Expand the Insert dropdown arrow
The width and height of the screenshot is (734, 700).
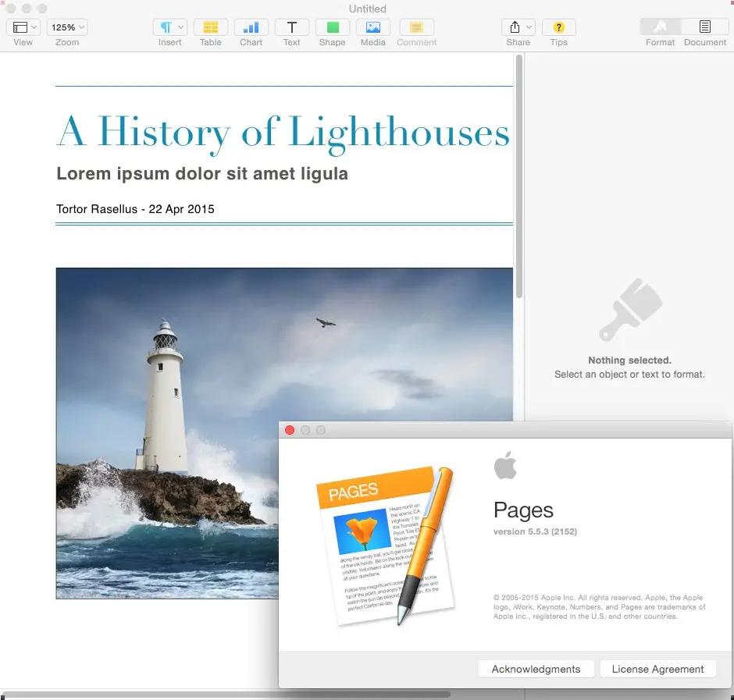point(180,27)
